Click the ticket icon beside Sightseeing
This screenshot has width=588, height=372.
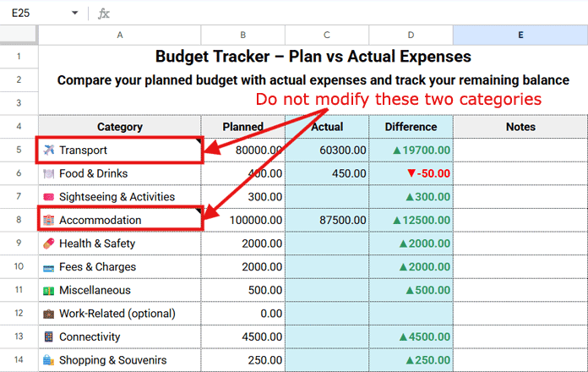pos(49,197)
